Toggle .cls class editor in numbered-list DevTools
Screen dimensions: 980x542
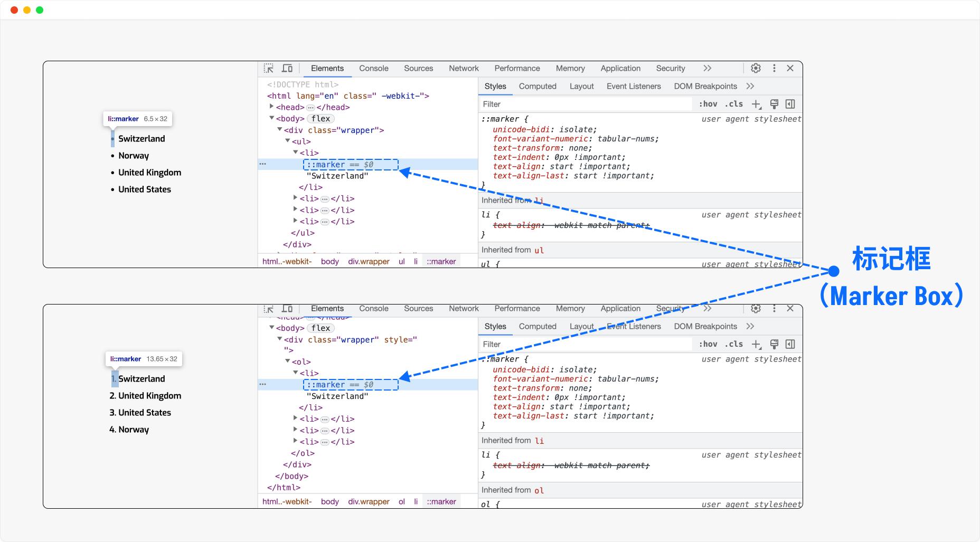click(734, 344)
